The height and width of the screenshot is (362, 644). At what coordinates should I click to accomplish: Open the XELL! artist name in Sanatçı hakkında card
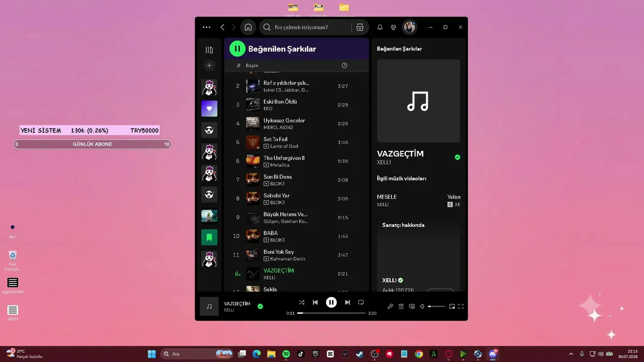(389, 280)
